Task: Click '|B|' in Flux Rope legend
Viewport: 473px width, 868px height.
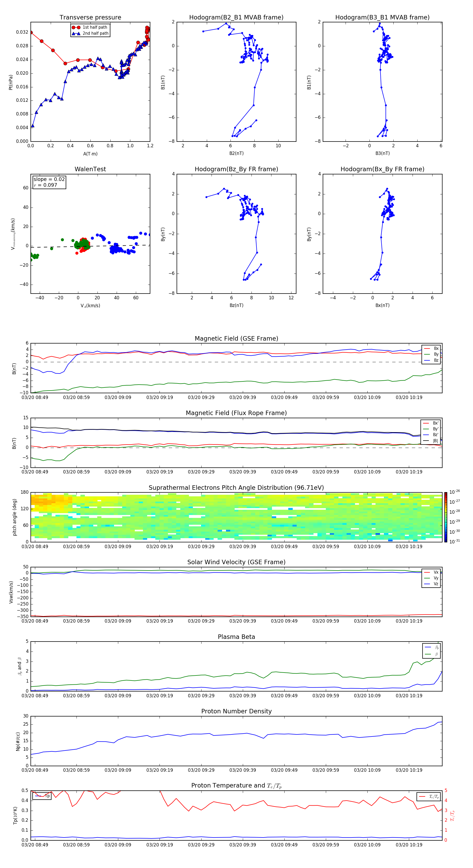Action: pos(431,441)
